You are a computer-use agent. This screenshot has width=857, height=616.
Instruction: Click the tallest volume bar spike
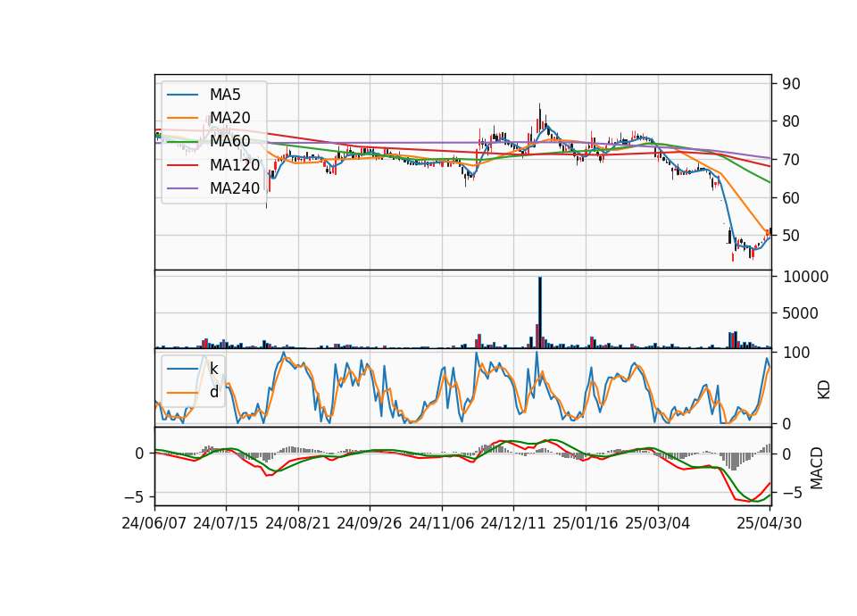pos(540,312)
